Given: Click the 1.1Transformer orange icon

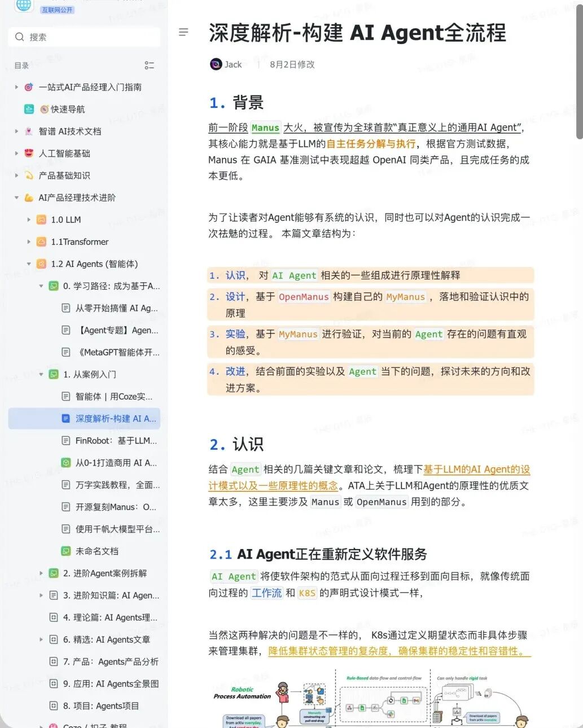Looking at the screenshot, I should 41,242.
